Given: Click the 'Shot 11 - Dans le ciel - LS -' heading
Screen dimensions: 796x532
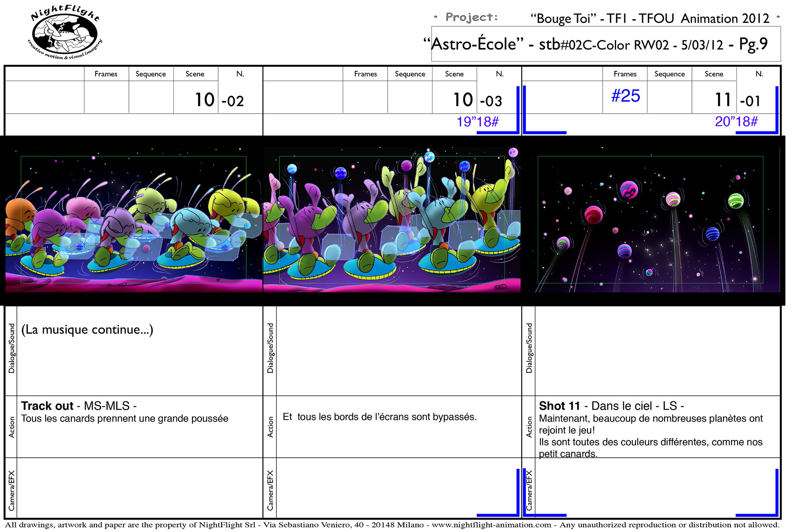Looking at the screenshot, I should [x=612, y=406].
